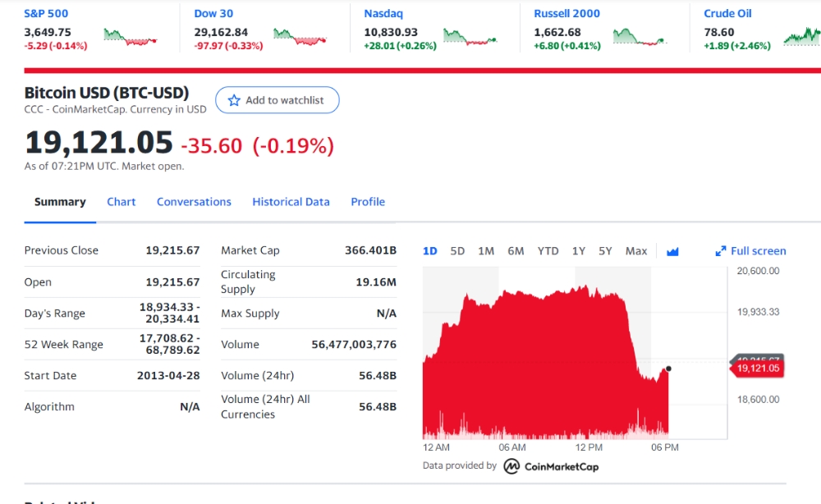
Task: Open the chart type icon beside Max
Action: pyautogui.click(x=672, y=252)
